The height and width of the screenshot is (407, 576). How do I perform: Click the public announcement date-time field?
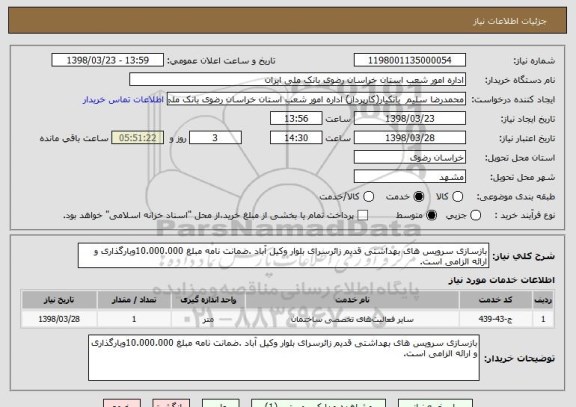(108, 60)
